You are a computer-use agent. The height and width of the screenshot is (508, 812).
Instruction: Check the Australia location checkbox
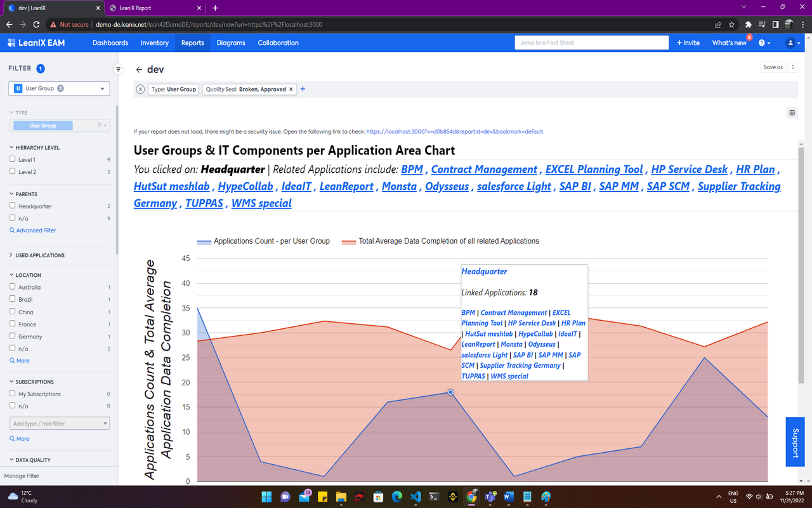click(x=13, y=287)
